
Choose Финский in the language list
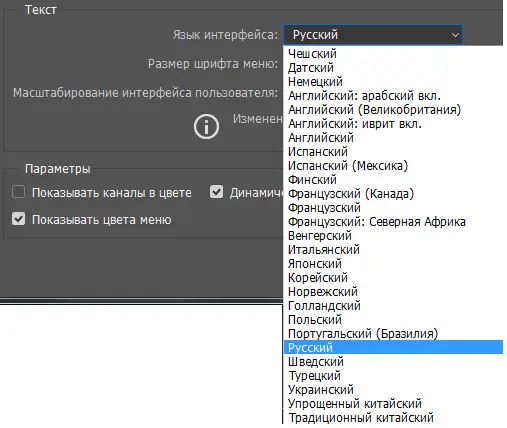click(393, 180)
